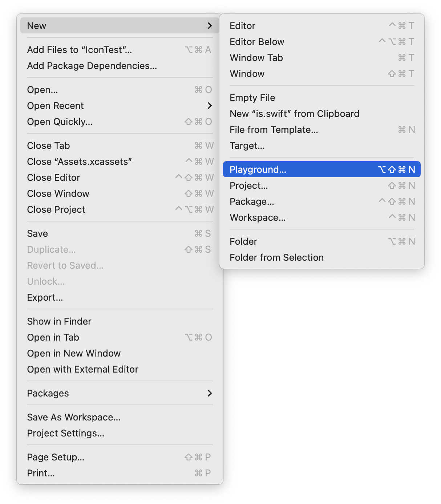Click the New submenu chevron
The width and height of the screenshot is (441, 504).
click(209, 26)
